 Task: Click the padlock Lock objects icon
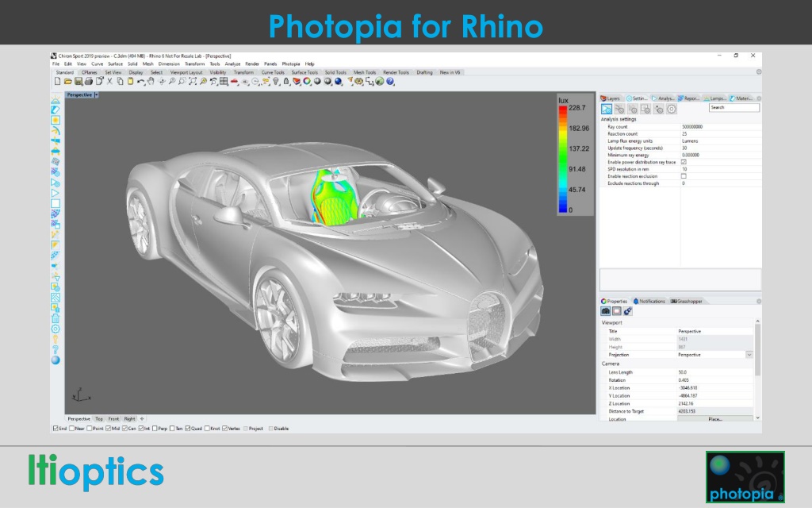pyautogui.click(x=285, y=82)
